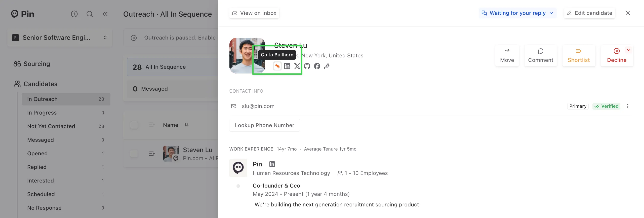Click the Edit candidate button
This screenshot has height=218, width=644.
pyautogui.click(x=589, y=13)
